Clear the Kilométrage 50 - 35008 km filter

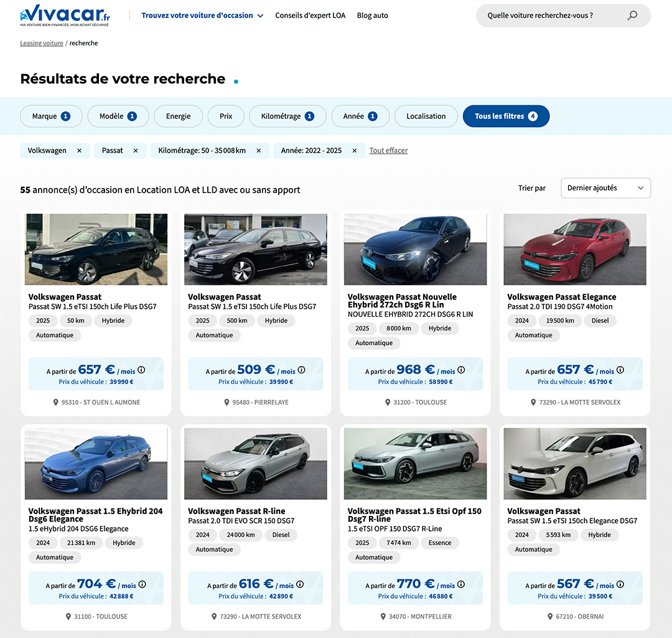(259, 151)
